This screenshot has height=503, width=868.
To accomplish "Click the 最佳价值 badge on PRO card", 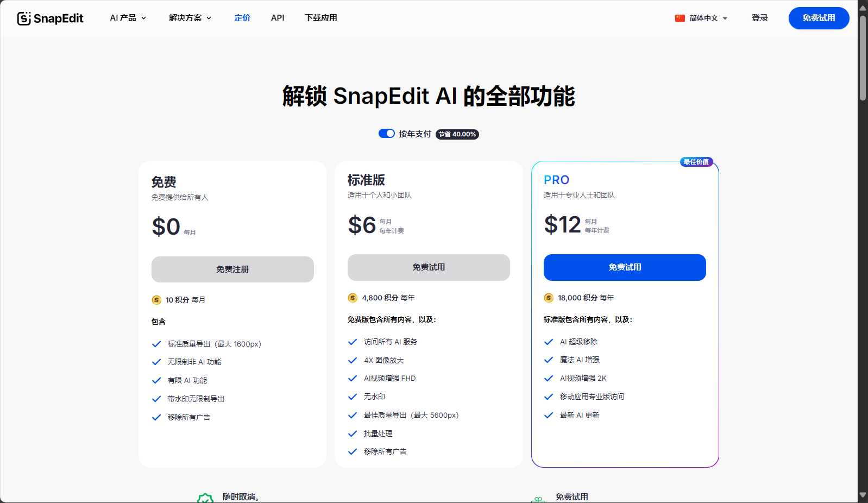I will coord(696,162).
